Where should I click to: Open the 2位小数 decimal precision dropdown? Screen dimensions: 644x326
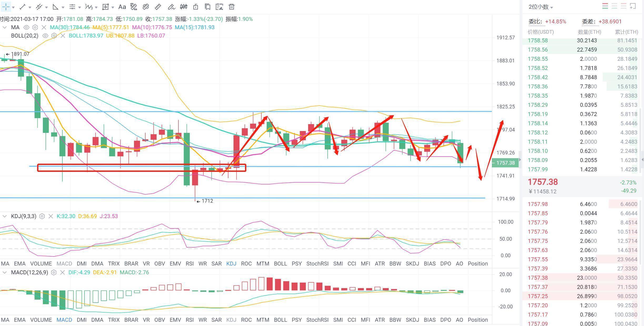click(x=541, y=7)
